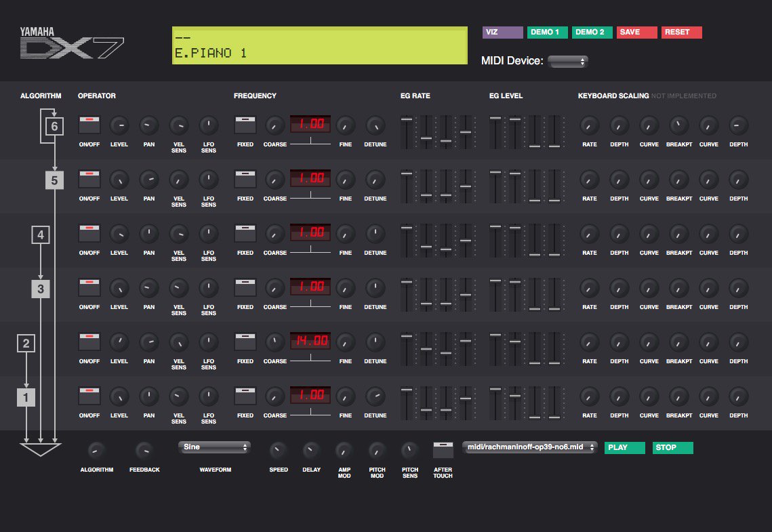Click the E.PIANO 1 patch display
This screenshot has height=532, width=772.
(x=319, y=45)
